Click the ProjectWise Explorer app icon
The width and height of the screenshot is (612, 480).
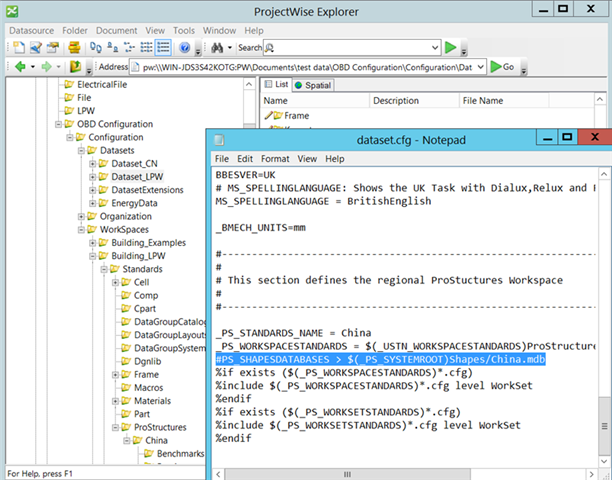(12, 11)
